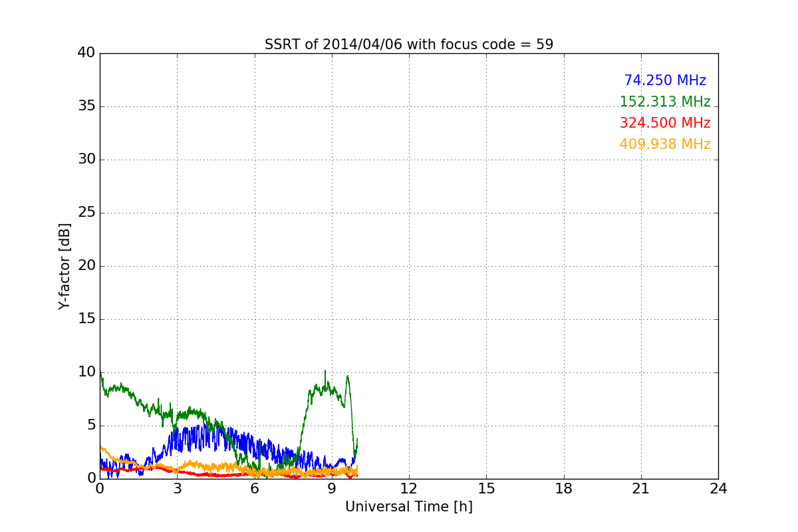
Task: Select the '324.500 MHz' legend label
Action: coord(665,123)
